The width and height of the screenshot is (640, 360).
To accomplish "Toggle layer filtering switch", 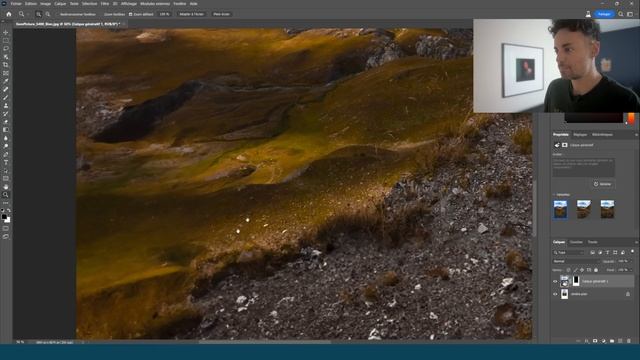I will [x=632, y=252].
